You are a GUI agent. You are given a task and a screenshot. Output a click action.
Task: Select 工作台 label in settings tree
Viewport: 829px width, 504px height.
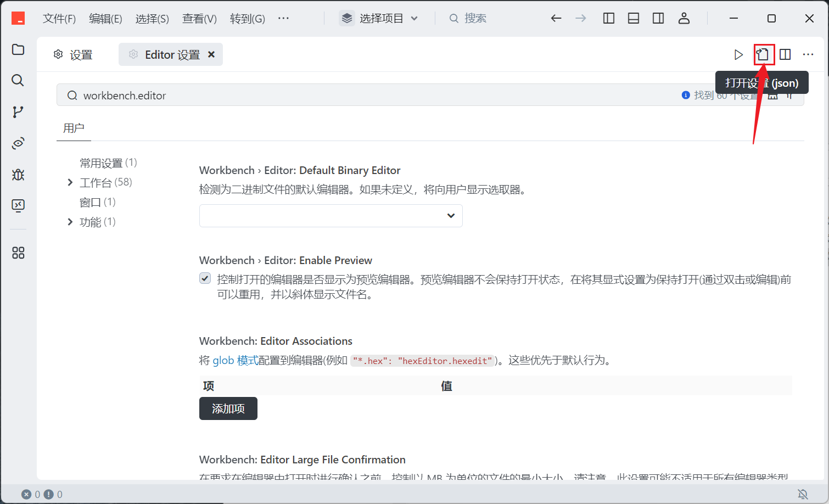[x=96, y=182]
